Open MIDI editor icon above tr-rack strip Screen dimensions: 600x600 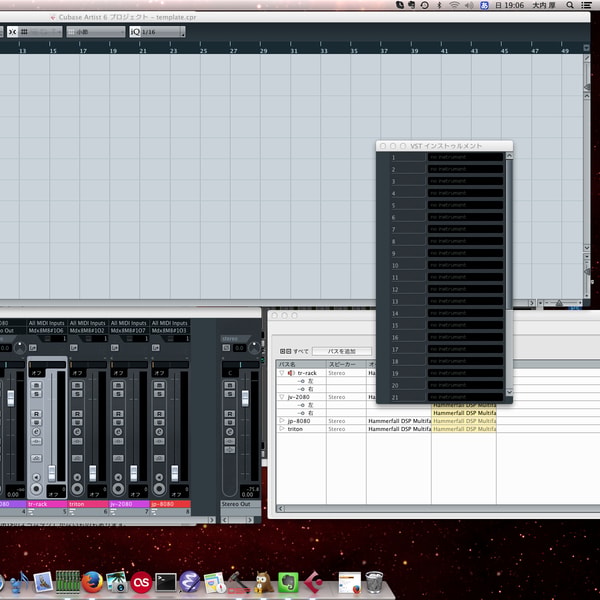point(33,348)
